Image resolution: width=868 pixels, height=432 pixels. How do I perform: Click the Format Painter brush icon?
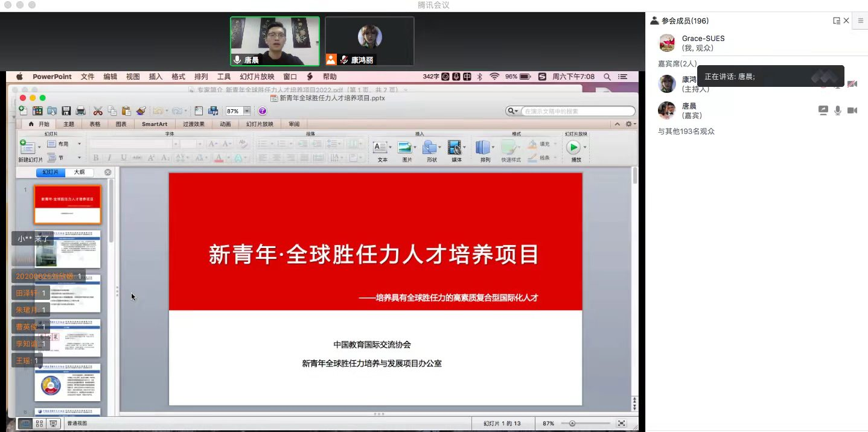pos(141,111)
